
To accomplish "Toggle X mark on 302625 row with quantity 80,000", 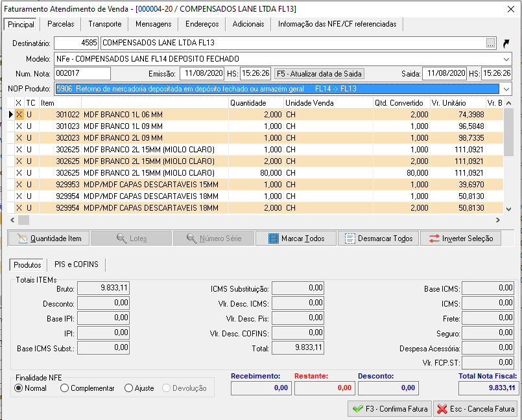I will (x=19, y=172).
